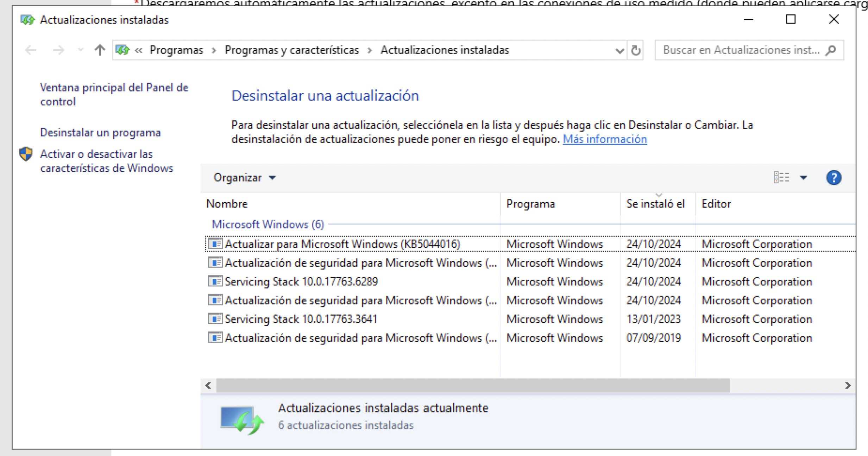Click the horizontal scrollbar thumb

[473, 386]
